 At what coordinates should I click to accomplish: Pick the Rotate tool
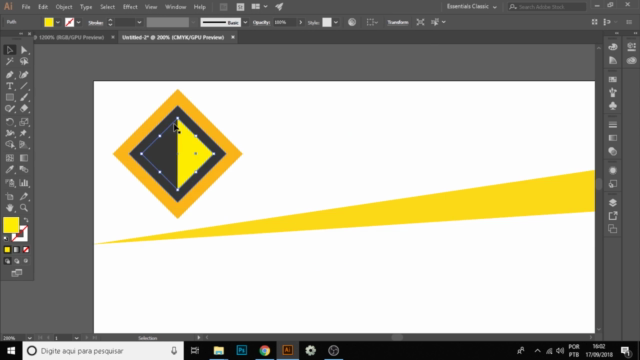tap(10, 122)
